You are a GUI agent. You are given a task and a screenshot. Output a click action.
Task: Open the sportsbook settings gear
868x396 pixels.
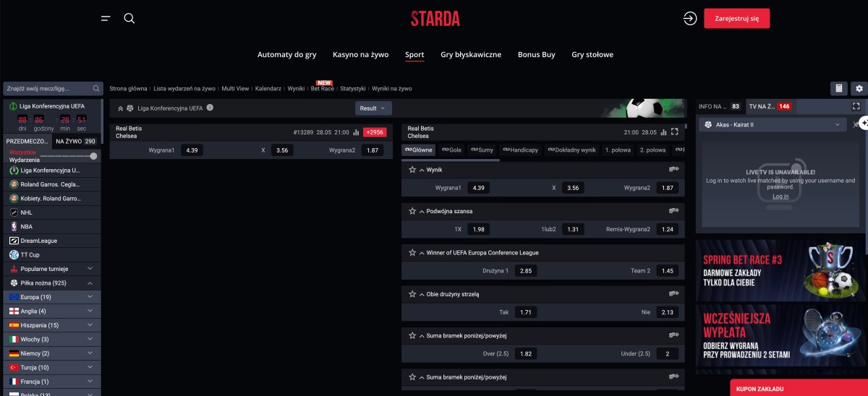coord(859,88)
